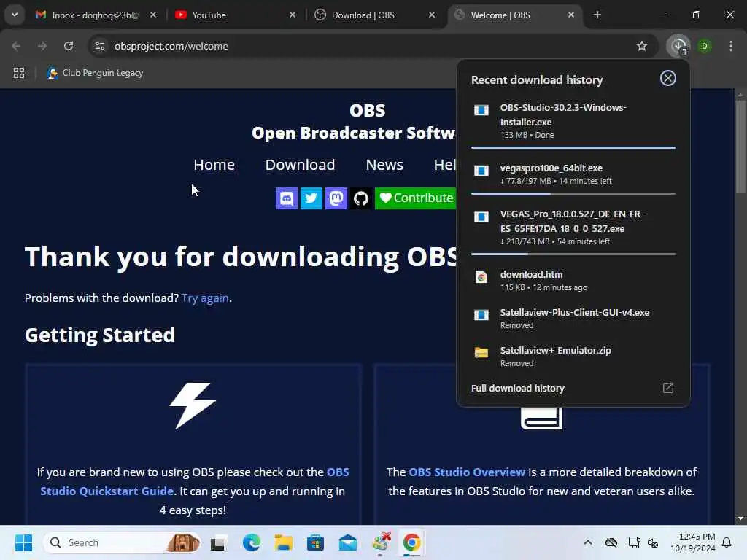Open the Snipping Tool taskbar icon
The height and width of the screenshot is (560, 747).
coord(381,542)
